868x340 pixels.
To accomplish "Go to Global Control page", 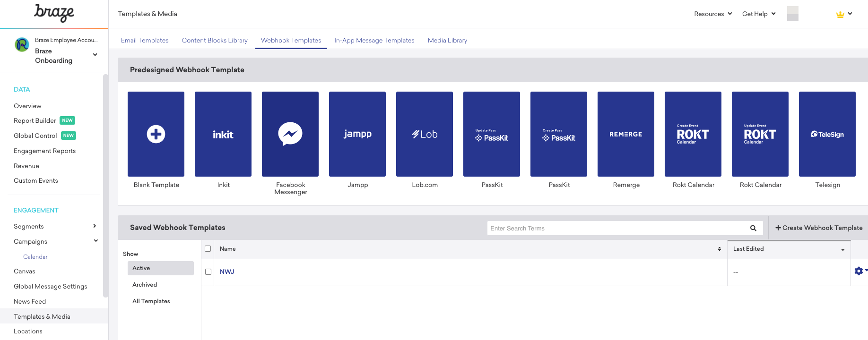I will tap(35, 136).
